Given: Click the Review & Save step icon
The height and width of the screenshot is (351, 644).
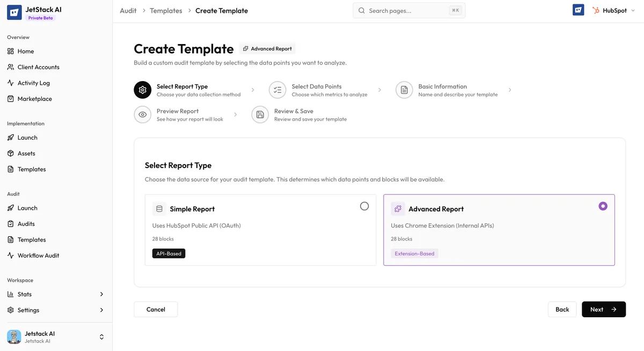Looking at the screenshot, I should pyautogui.click(x=260, y=114).
